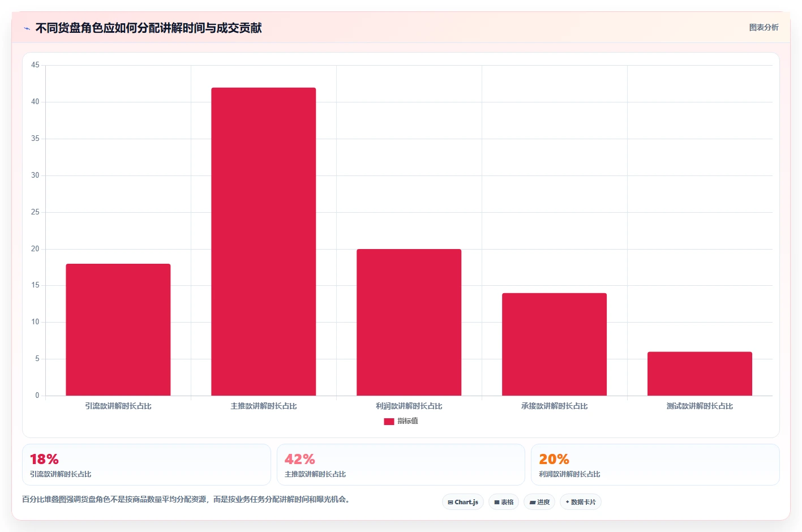Click the y-axis value 0
This screenshot has width=802, height=532.
pos(37,396)
